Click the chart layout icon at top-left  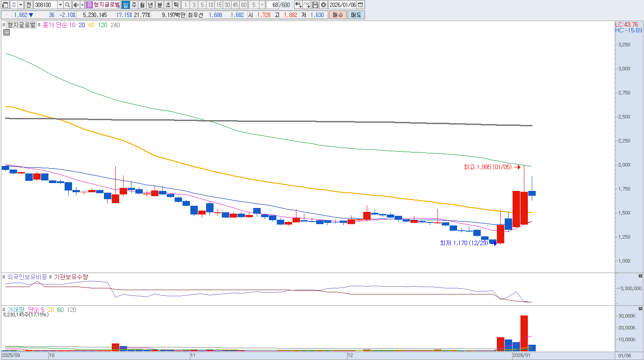tap(5, 5)
